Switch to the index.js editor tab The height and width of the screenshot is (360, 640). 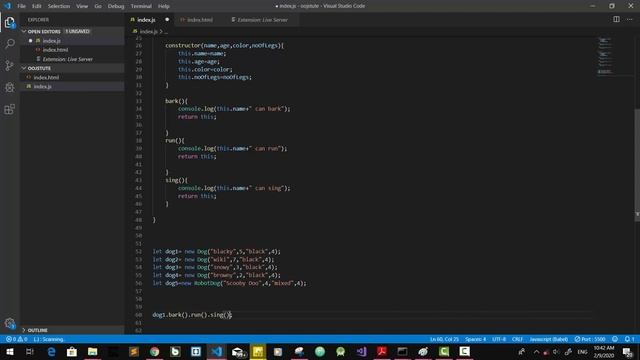pyautogui.click(x=146, y=20)
